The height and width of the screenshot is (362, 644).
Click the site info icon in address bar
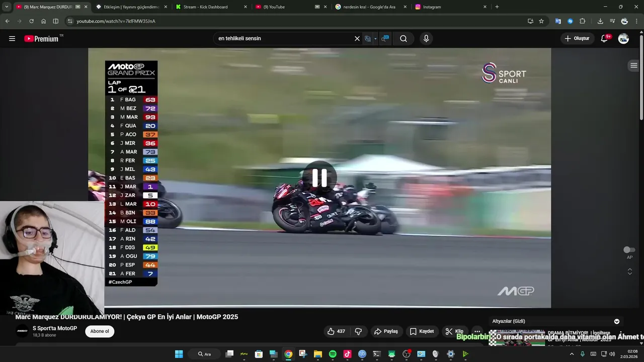pos(70,21)
